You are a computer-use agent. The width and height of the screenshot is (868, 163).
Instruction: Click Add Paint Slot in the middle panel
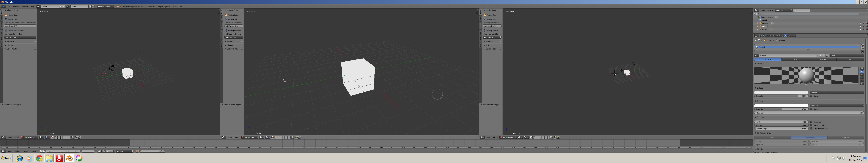click(x=234, y=37)
